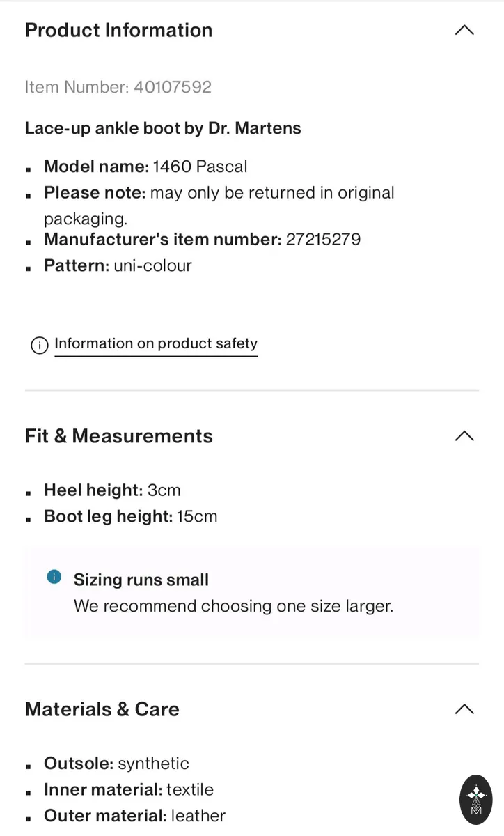This screenshot has height=836, width=504.
Task: Click the Boot leg height 15cm entry
Action: click(x=131, y=517)
